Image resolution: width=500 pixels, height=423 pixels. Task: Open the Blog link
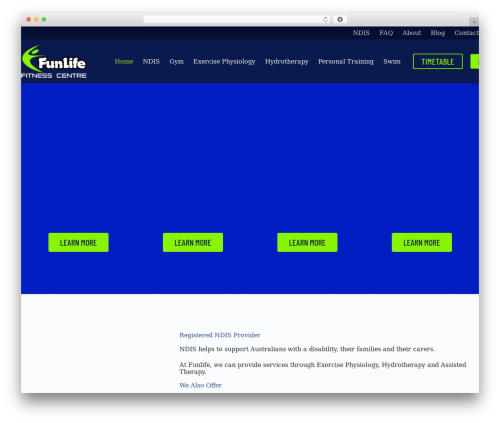click(x=438, y=33)
